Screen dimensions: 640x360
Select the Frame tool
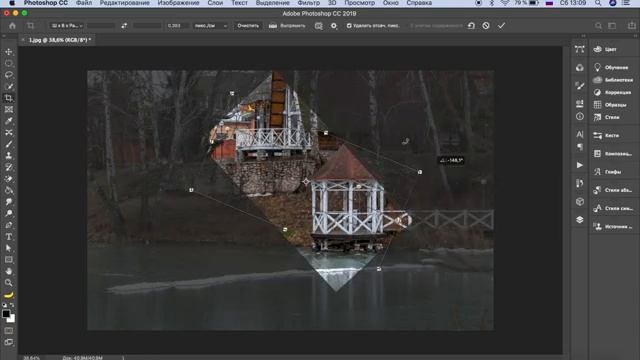coord(9,109)
